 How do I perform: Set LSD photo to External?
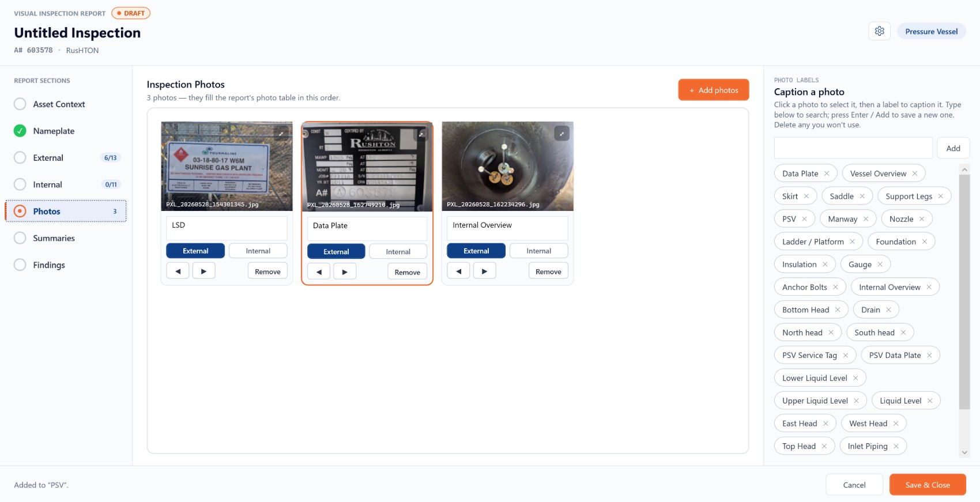(195, 251)
